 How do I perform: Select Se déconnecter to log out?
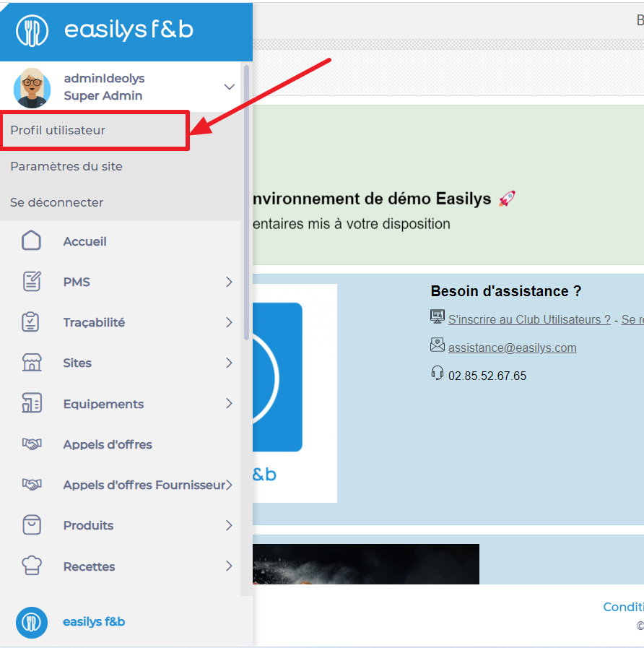pyautogui.click(x=120, y=202)
